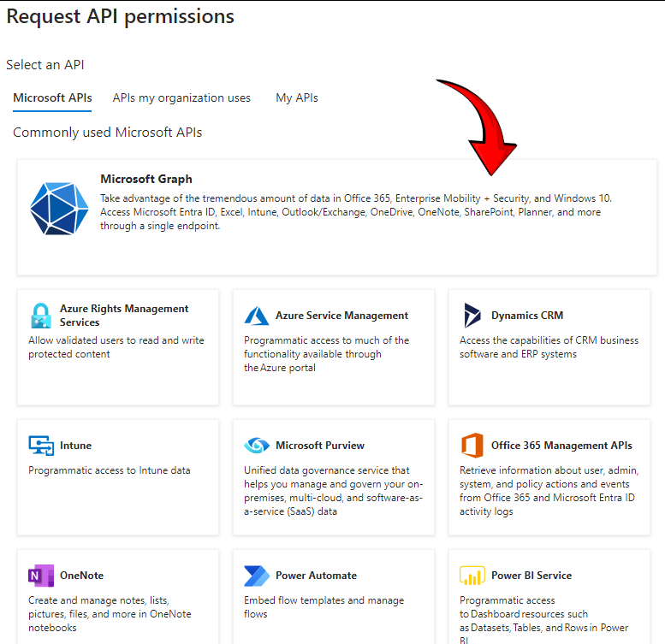Select the Office 365 Management APIs heading
The image size is (665, 644).
click(x=561, y=446)
